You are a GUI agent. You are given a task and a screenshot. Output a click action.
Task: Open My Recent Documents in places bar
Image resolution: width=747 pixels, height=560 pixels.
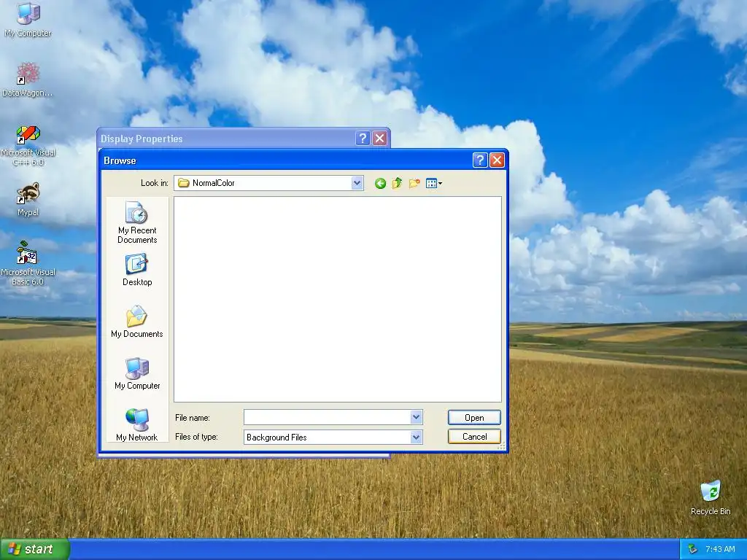click(137, 222)
